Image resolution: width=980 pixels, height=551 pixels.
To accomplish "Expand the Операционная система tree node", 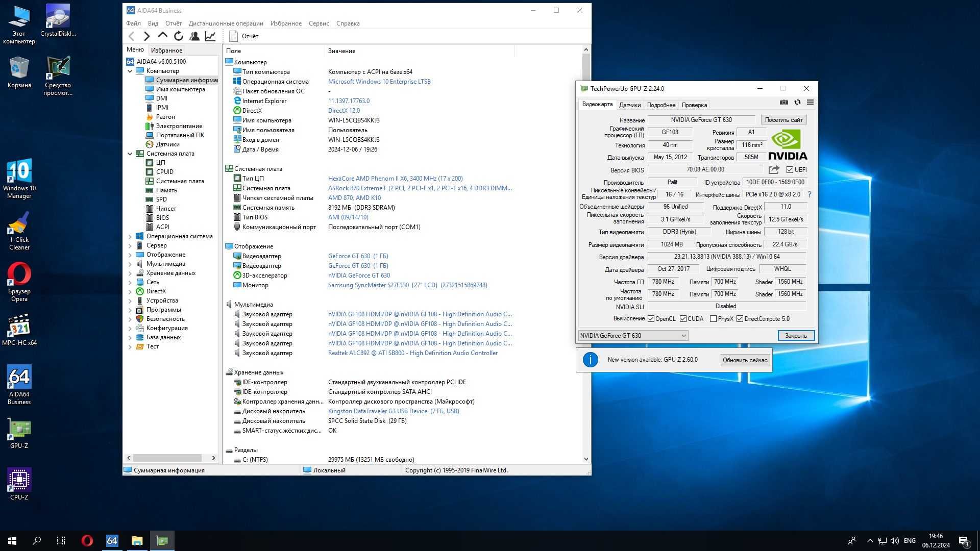I will tap(130, 237).
